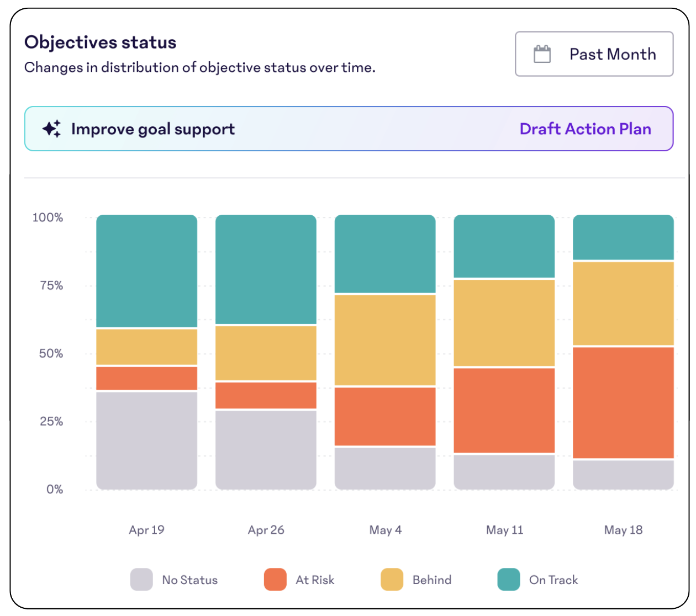Open the Past Month time range selector
This screenshot has height=616, width=696.
coord(594,54)
